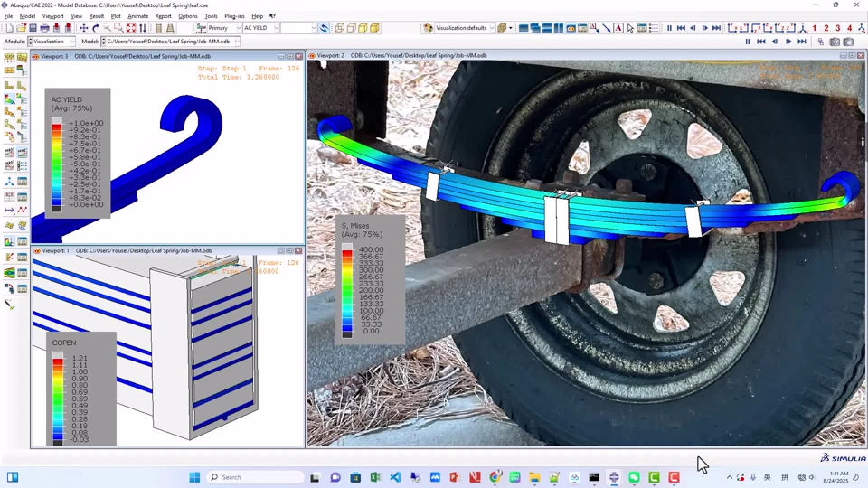Click the camera capture icon in second toolbar
This screenshot has width=868, height=488.
(x=835, y=42)
